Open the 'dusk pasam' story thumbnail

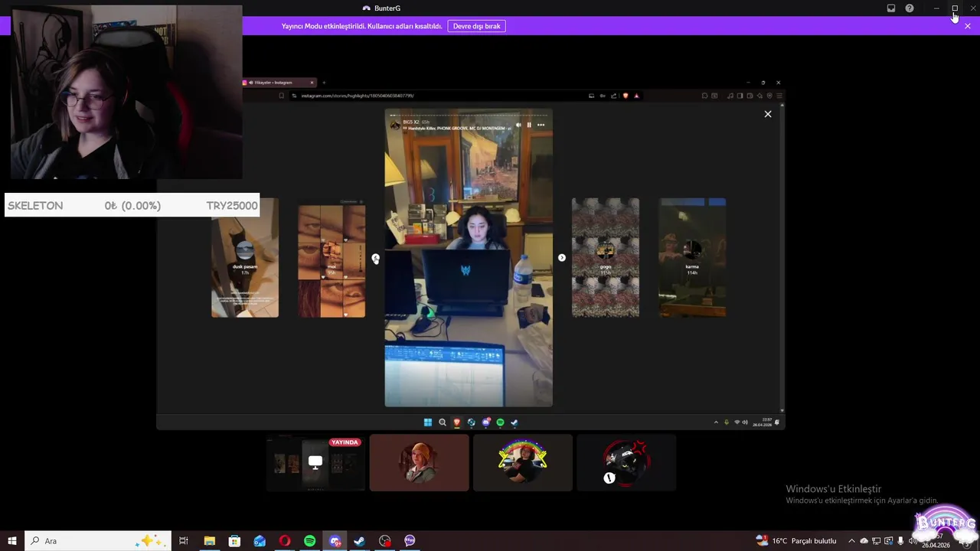[245, 258]
